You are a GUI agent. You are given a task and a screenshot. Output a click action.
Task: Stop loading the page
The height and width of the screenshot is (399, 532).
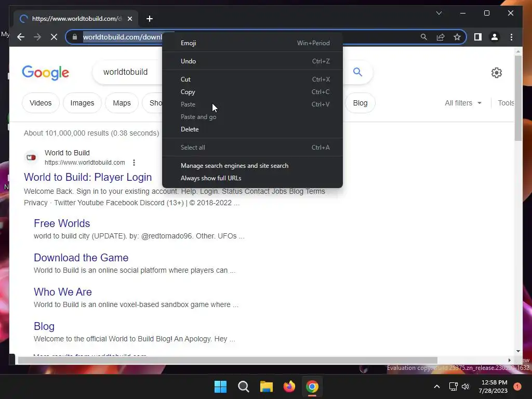click(x=54, y=37)
